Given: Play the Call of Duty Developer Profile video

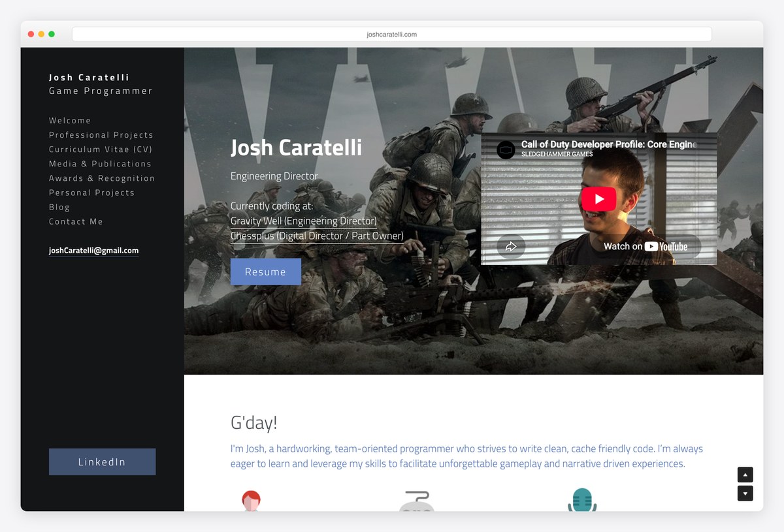Looking at the screenshot, I should (x=598, y=199).
